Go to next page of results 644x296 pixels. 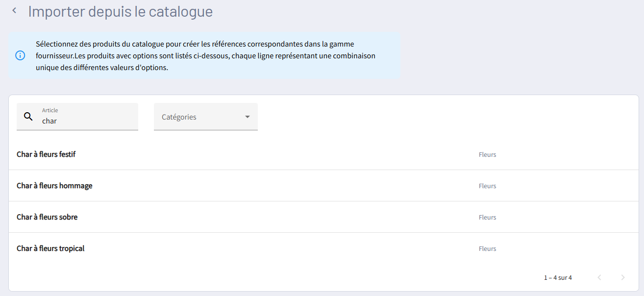tap(623, 277)
